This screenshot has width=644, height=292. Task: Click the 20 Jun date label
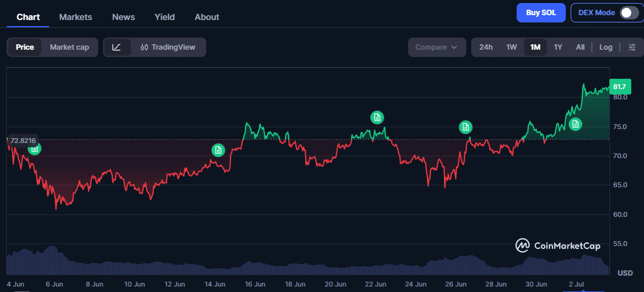335,284
